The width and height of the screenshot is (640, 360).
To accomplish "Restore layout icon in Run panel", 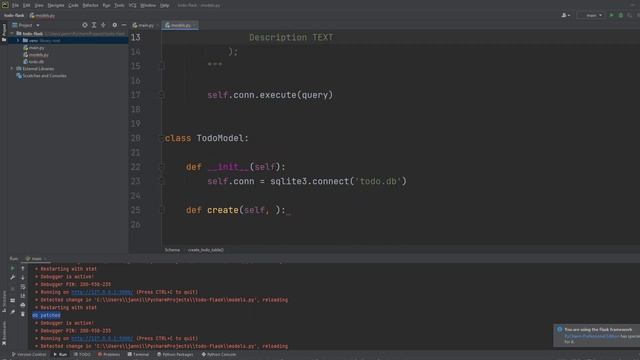I will tap(13, 300).
